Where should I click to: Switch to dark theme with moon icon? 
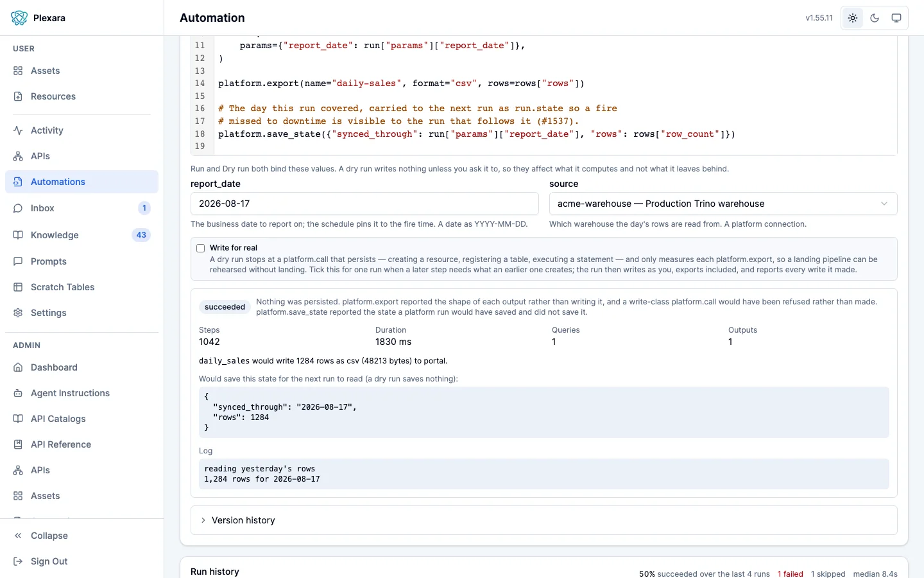click(875, 18)
